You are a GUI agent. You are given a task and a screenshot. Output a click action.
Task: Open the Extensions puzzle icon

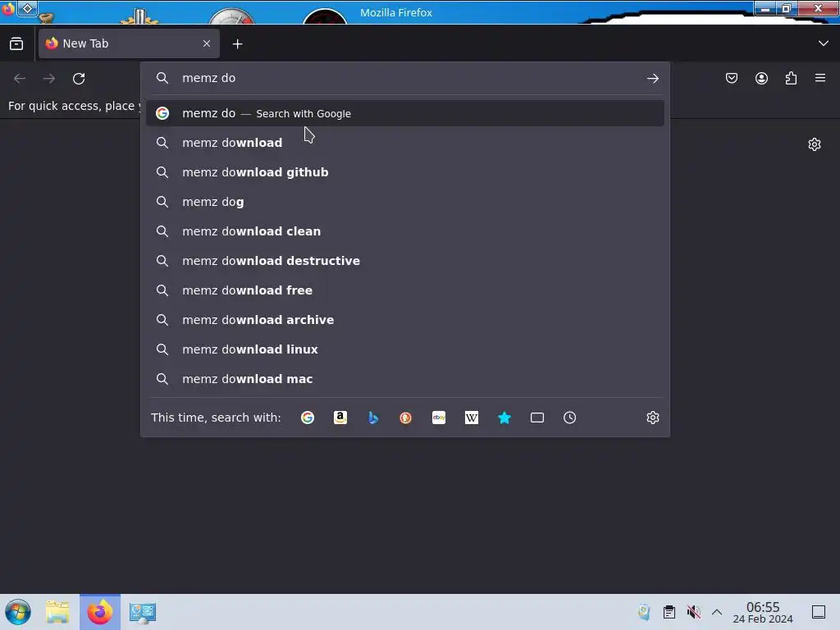pos(791,78)
